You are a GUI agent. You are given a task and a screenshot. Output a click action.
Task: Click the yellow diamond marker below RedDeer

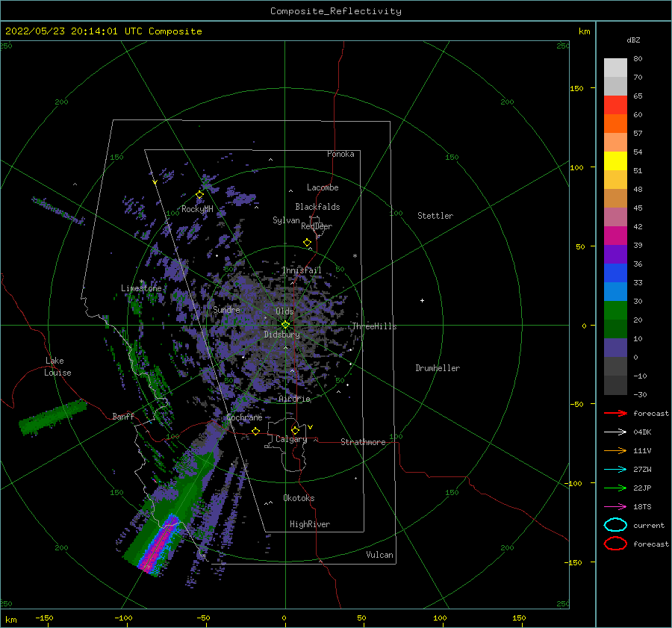307,243
